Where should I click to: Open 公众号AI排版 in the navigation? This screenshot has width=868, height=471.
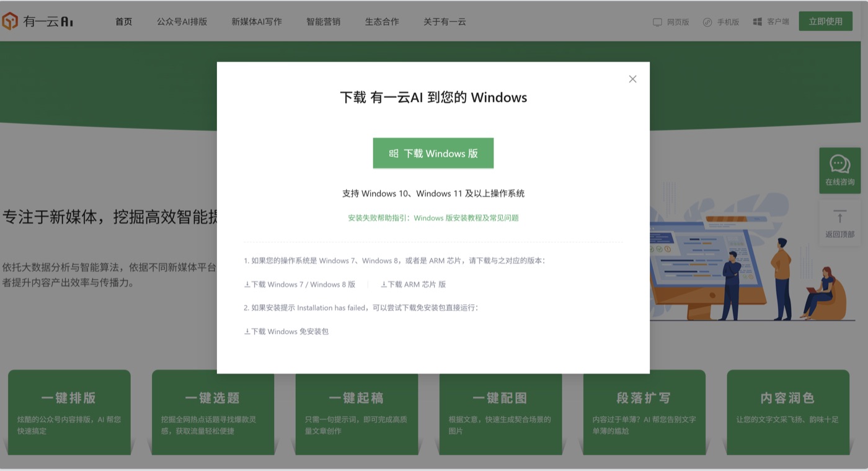pos(182,22)
